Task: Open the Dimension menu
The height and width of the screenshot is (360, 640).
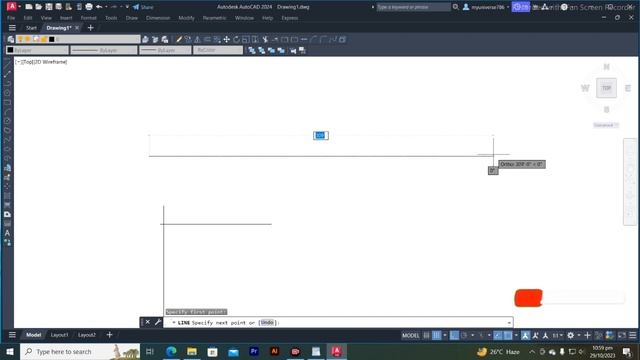Action: pyautogui.click(x=158, y=18)
